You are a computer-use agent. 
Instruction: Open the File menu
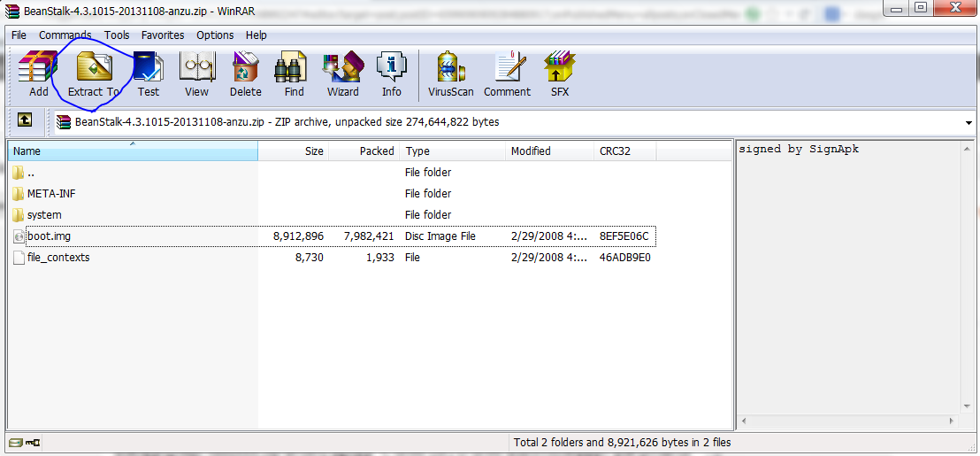pos(19,35)
